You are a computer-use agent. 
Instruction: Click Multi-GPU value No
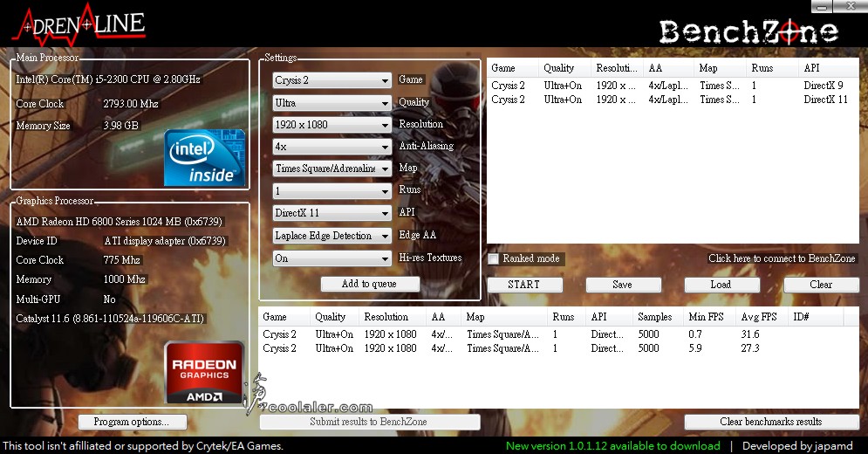pyautogui.click(x=110, y=299)
